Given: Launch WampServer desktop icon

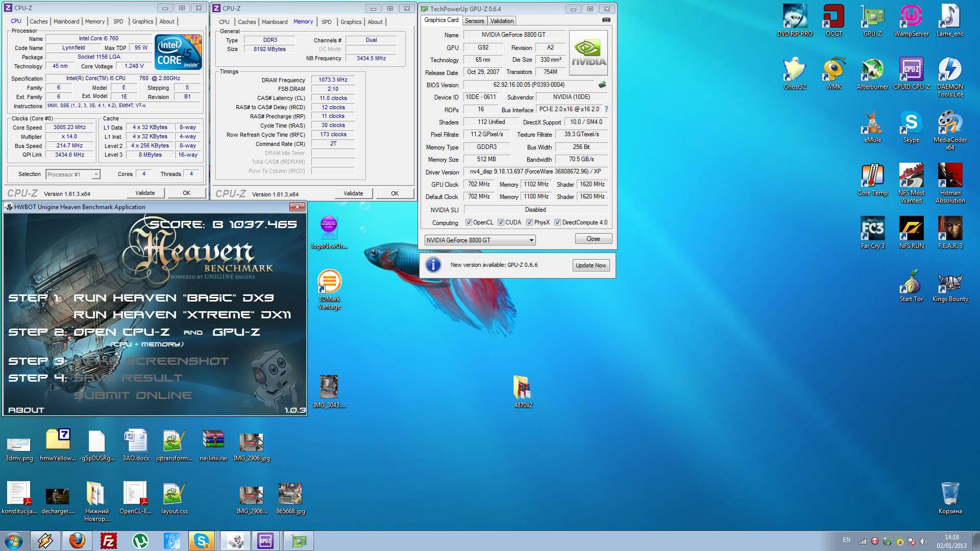Looking at the screenshot, I should (911, 20).
